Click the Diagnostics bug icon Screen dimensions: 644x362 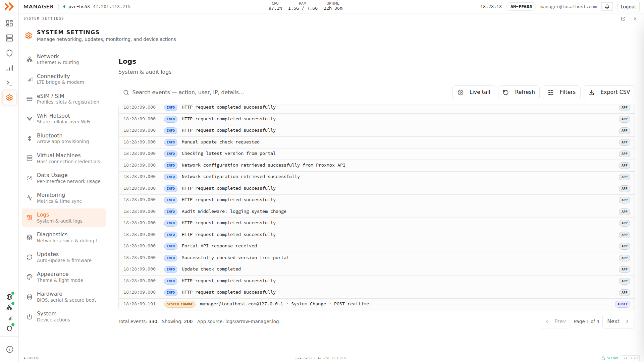(30, 237)
